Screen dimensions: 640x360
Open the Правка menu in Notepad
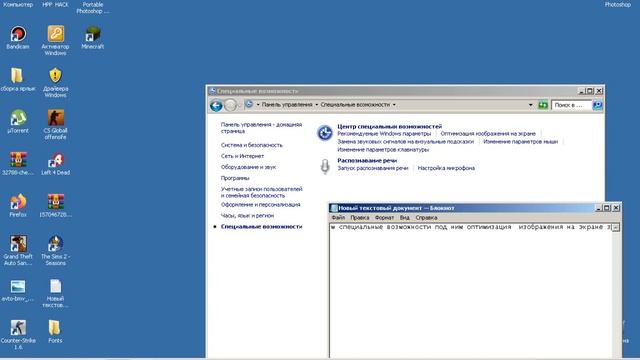[359, 218]
